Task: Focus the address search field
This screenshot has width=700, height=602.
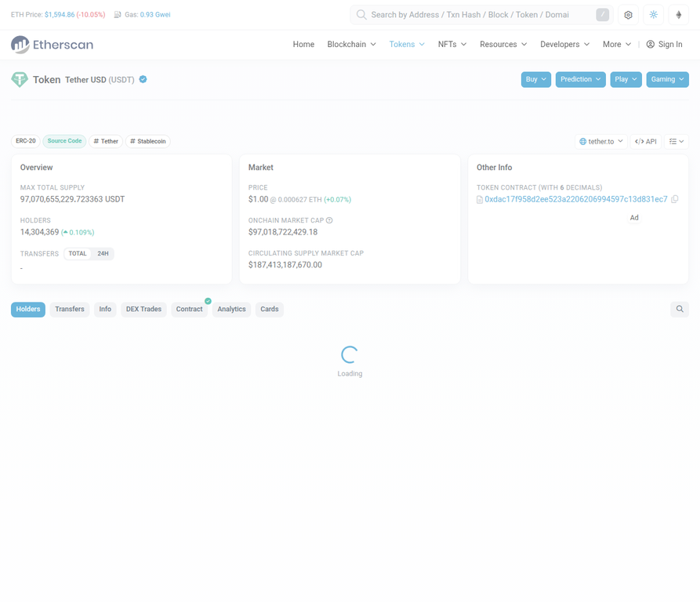Action: pos(481,15)
